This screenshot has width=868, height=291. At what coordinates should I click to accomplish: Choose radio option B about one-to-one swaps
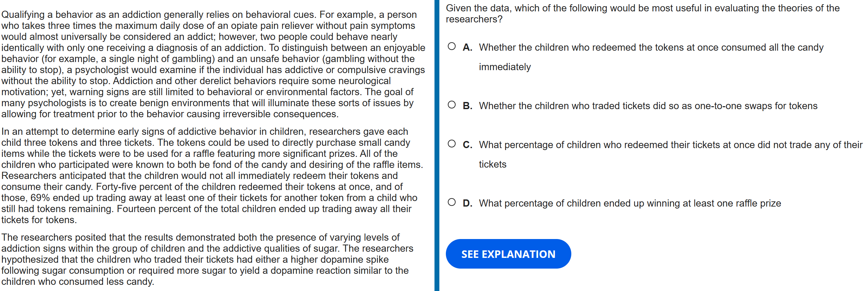[451, 105]
